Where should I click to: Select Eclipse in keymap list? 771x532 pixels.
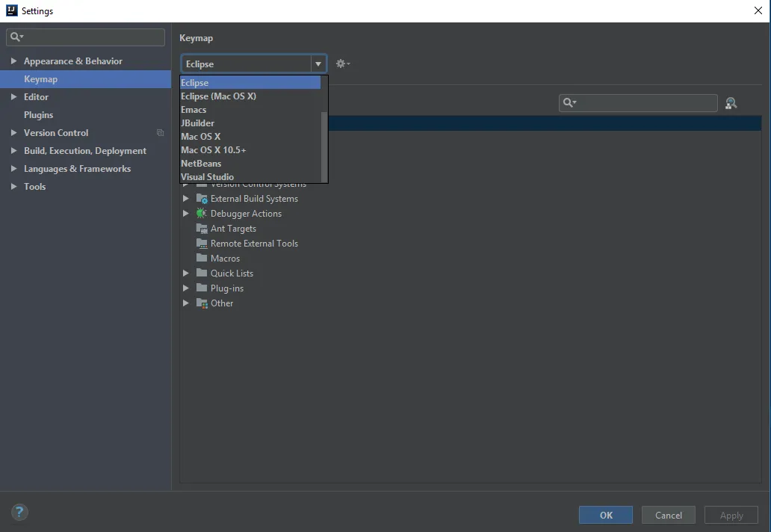(x=250, y=83)
